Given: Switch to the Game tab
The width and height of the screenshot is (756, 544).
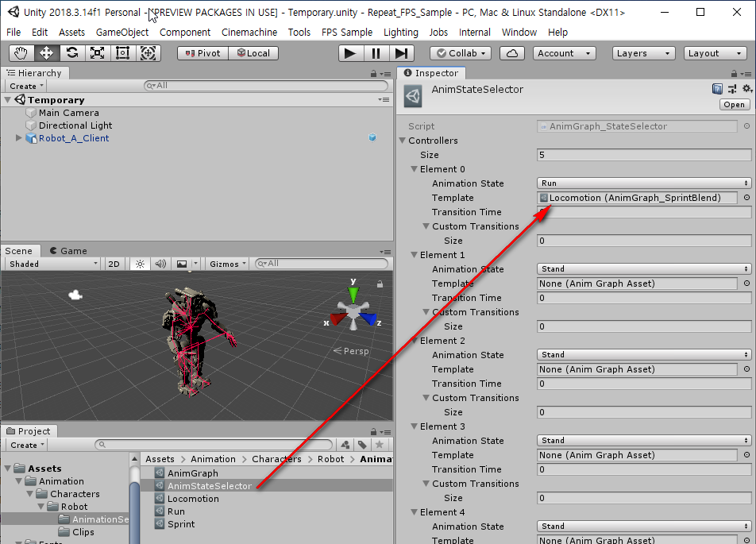Looking at the screenshot, I should 68,251.
